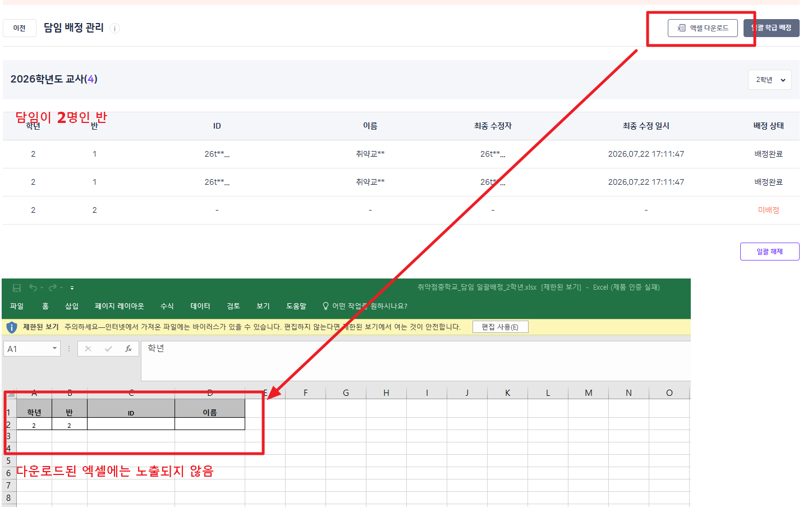Click the redo arrow in Excel toolbar
812x507 pixels.
tap(53, 287)
